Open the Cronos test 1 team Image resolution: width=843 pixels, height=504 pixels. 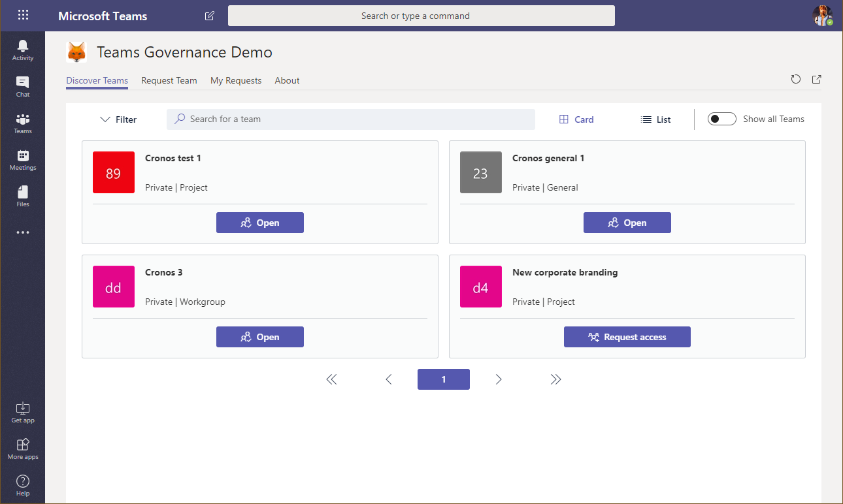point(260,223)
